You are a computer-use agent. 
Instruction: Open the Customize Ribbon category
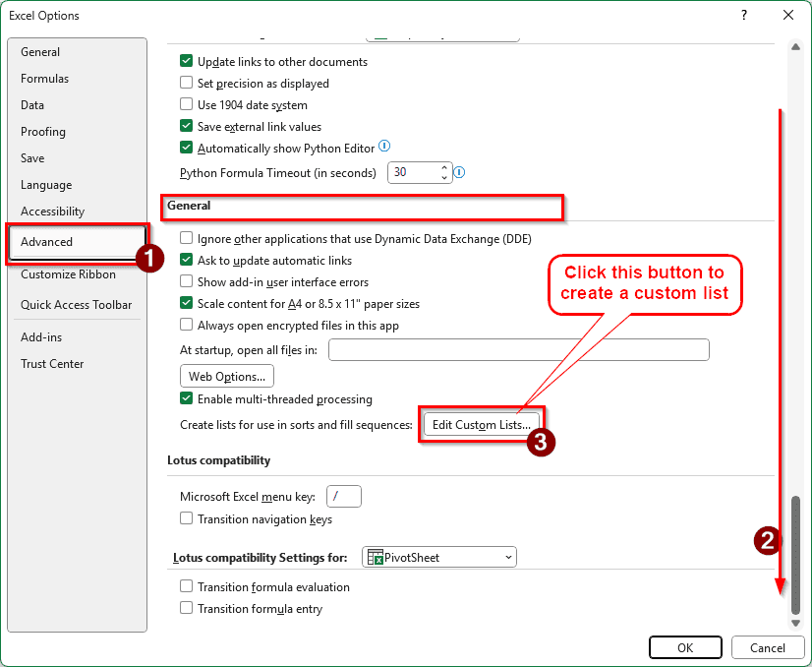pos(68,274)
